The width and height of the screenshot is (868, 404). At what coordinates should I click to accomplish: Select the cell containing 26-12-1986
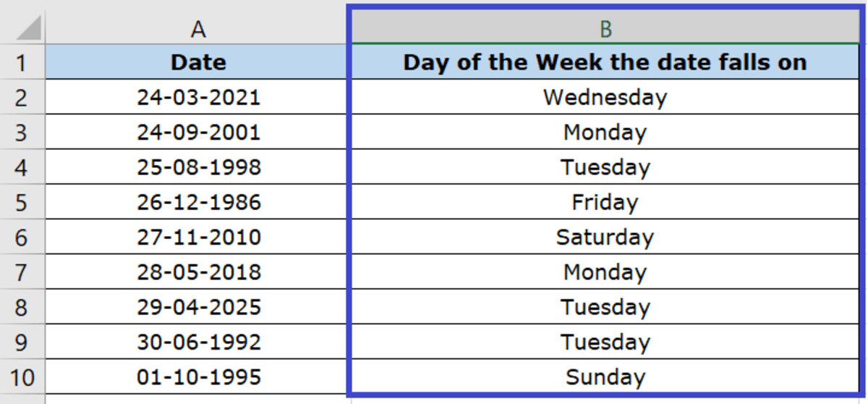click(x=198, y=202)
